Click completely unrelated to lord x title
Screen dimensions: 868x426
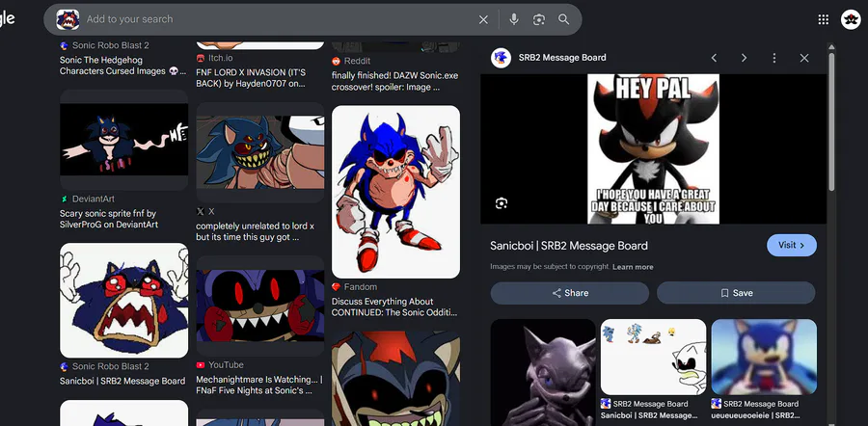pyautogui.click(x=255, y=232)
